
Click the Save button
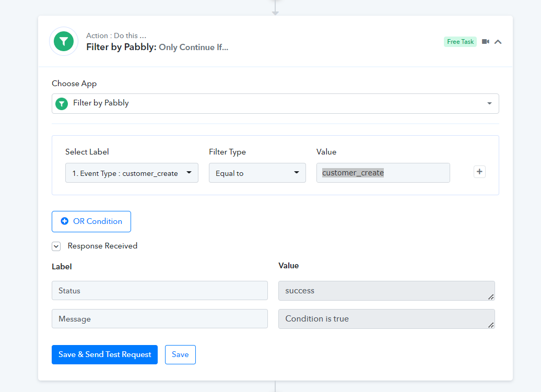180,354
